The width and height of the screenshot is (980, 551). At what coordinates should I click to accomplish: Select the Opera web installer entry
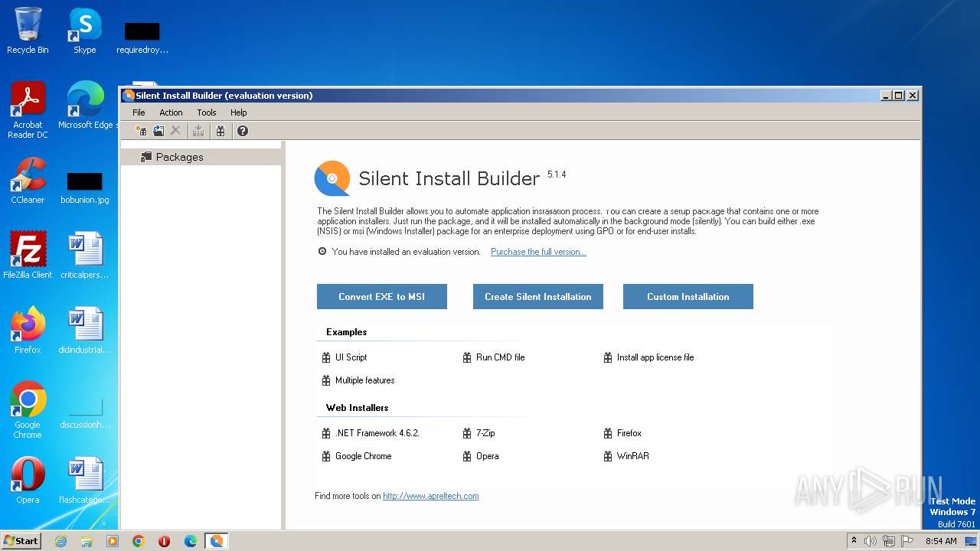[481, 456]
